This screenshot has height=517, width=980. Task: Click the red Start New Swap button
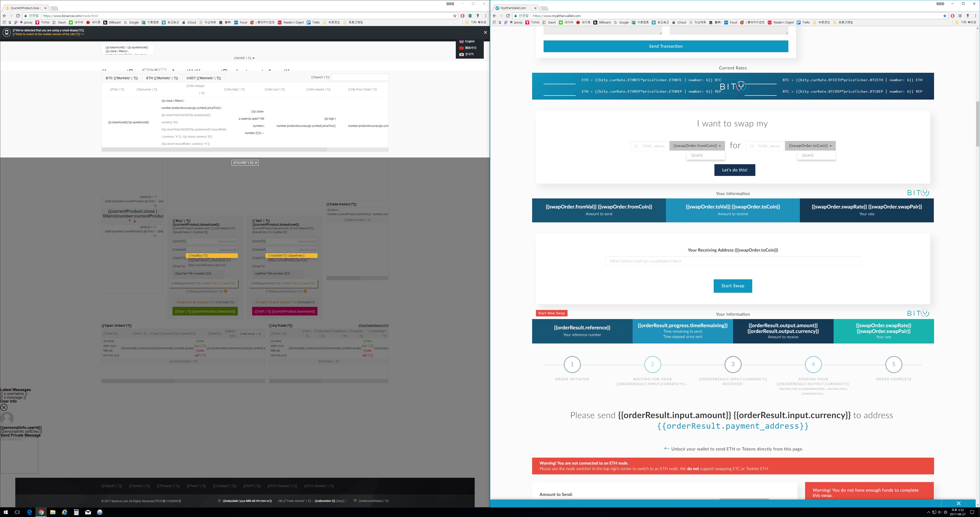[x=552, y=313]
